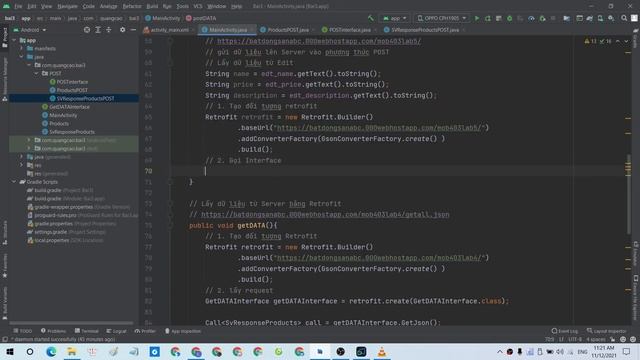Expand the manifests folder
Image resolution: width=640 pixels, height=360 pixels.
tap(22, 49)
